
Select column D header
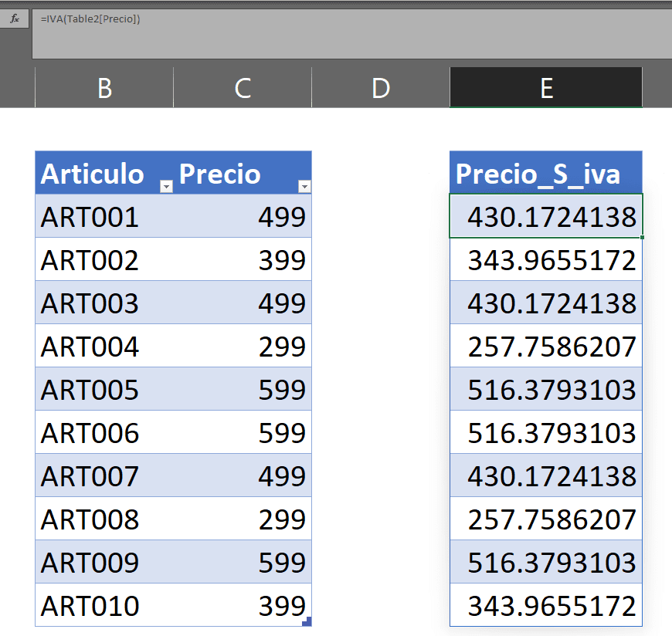(x=380, y=88)
